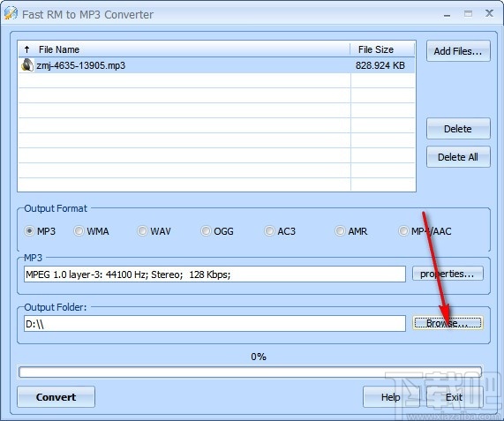
Task: Open the Help button
Action: point(391,397)
